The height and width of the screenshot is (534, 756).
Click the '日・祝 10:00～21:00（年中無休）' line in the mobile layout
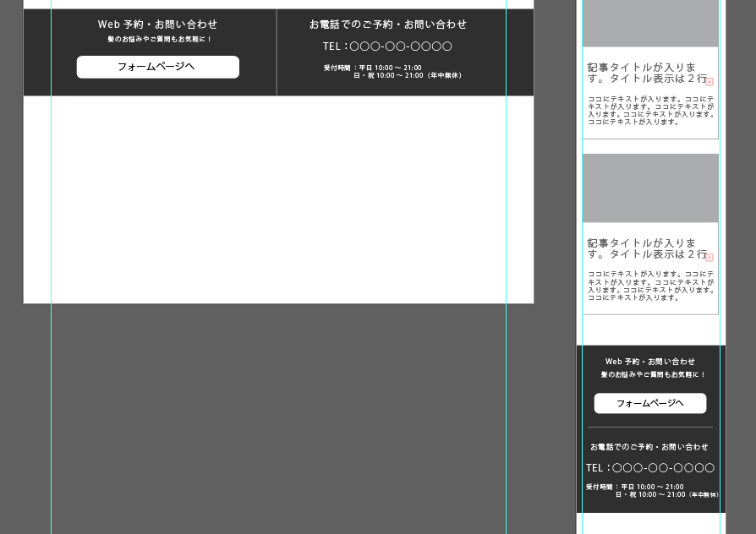coord(667,494)
